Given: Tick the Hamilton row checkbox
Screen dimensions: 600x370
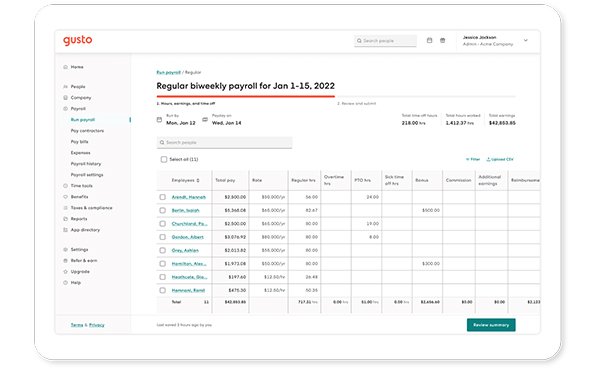Looking at the screenshot, I should (x=163, y=264).
